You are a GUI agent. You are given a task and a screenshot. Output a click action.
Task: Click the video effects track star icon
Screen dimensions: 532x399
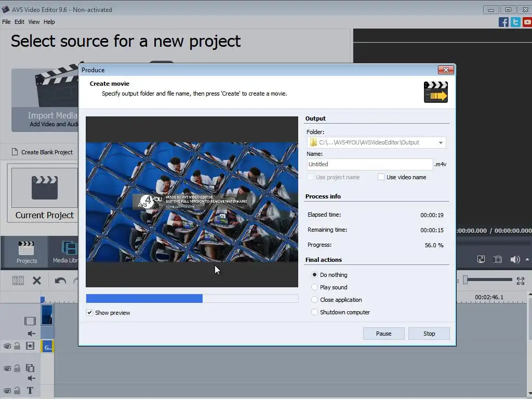click(30, 346)
